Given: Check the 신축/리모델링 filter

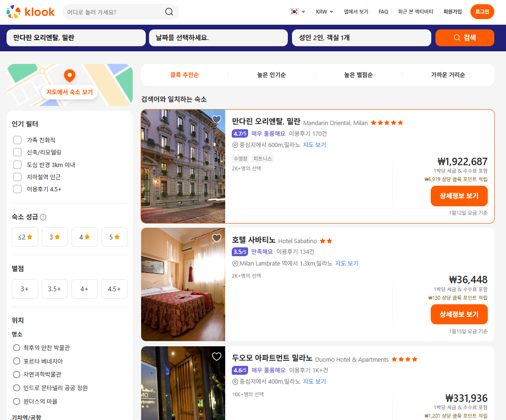Looking at the screenshot, I should [17, 152].
